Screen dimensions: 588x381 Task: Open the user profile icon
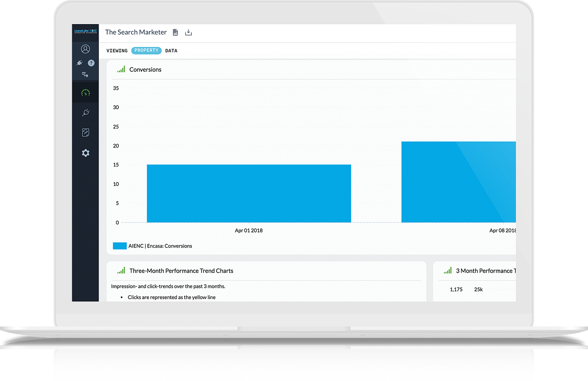85,49
